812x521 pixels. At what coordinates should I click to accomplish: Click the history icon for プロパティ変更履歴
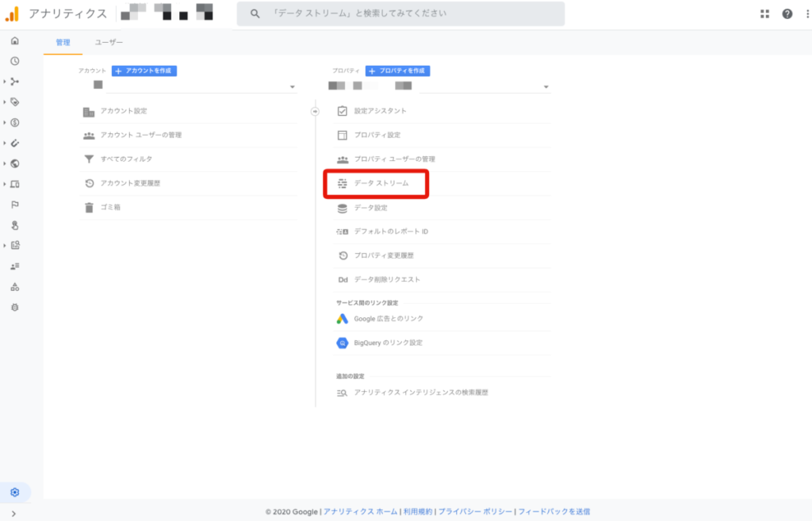pyautogui.click(x=343, y=255)
